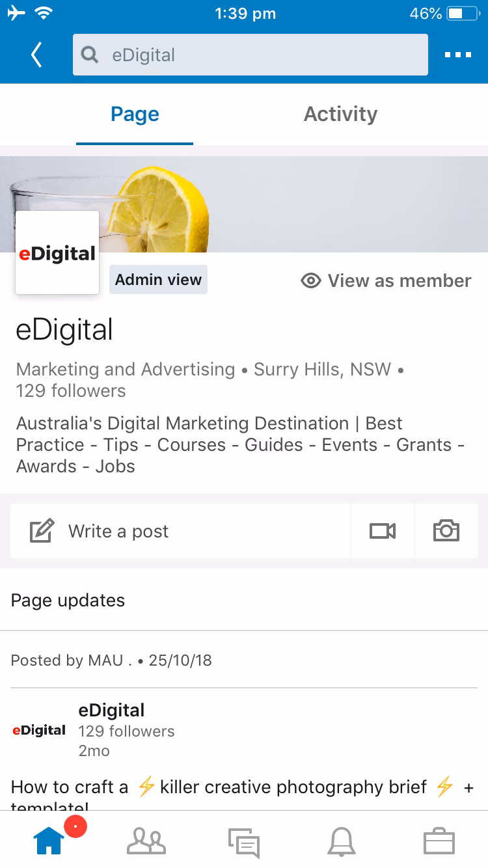This screenshot has height=868, width=488.
Task: Switch to the Page tab
Action: click(135, 115)
